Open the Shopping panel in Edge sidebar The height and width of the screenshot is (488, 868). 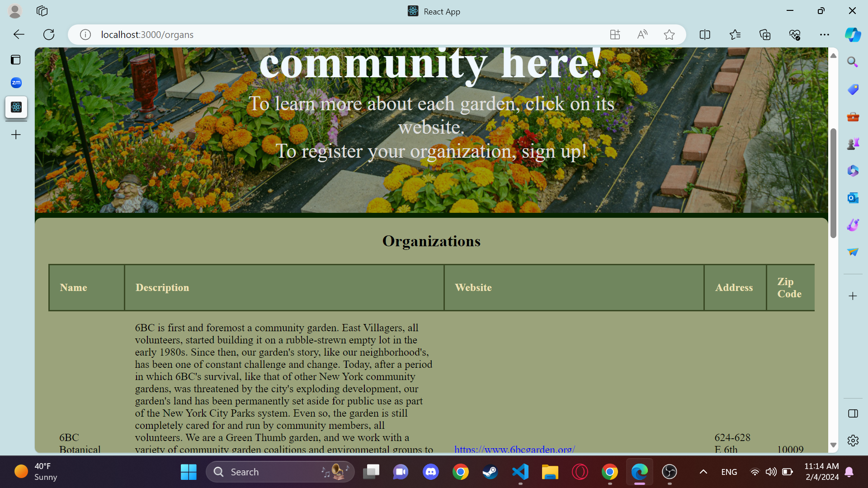(x=853, y=89)
